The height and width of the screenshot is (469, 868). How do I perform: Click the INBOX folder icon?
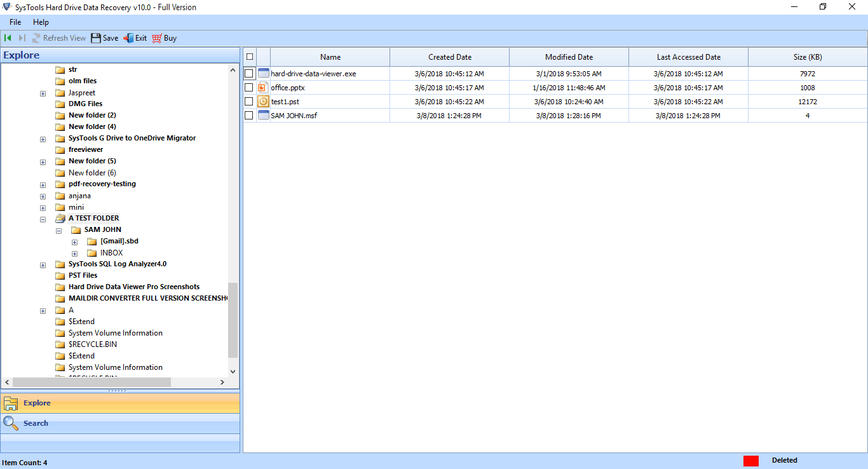pyautogui.click(x=92, y=253)
